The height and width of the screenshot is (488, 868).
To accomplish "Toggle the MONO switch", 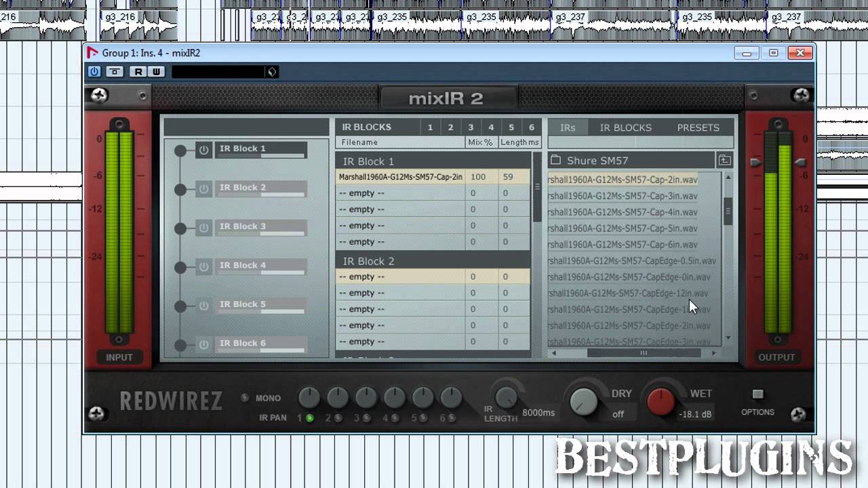I will click(245, 398).
